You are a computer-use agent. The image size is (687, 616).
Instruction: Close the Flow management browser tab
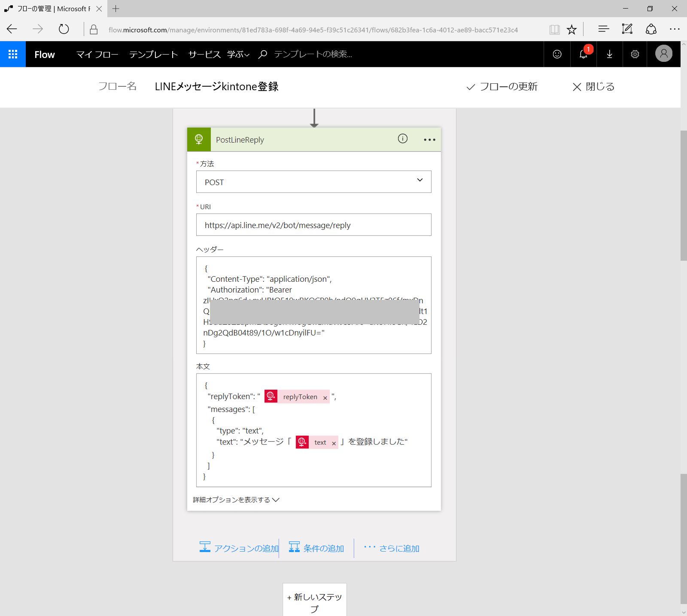click(99, 9)
